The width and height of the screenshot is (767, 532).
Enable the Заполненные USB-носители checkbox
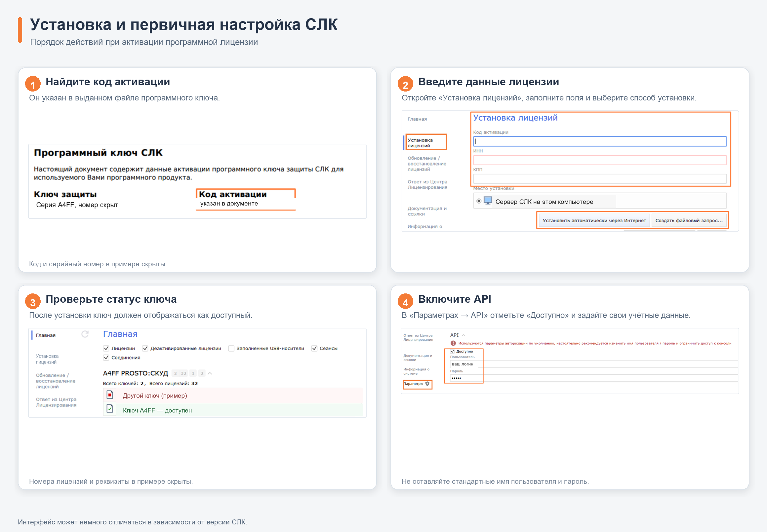(x=231, y=348)
